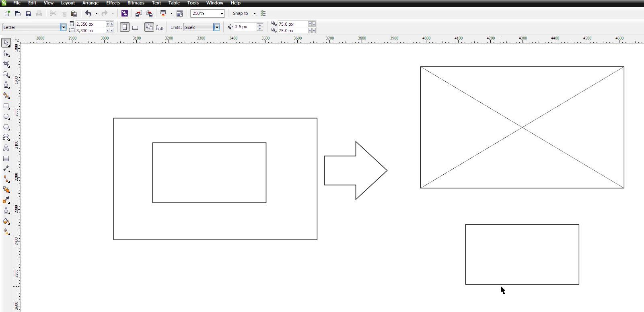Create a new document

[7, 13]
